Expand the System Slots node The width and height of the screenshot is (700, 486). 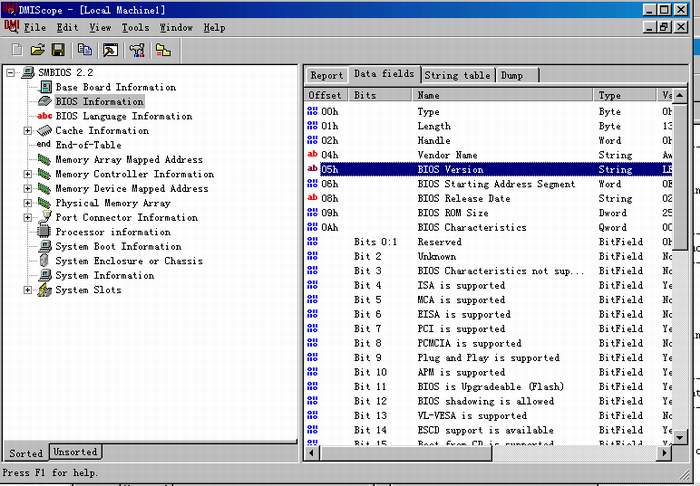click(x=28, y=290)
